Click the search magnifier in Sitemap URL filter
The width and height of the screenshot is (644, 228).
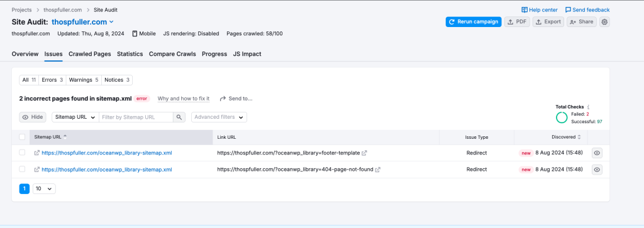[x=179, y=117]
